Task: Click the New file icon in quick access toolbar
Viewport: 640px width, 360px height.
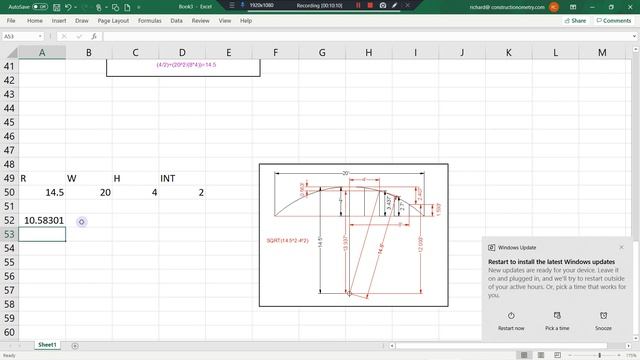Action: click(x=127, y=7)
